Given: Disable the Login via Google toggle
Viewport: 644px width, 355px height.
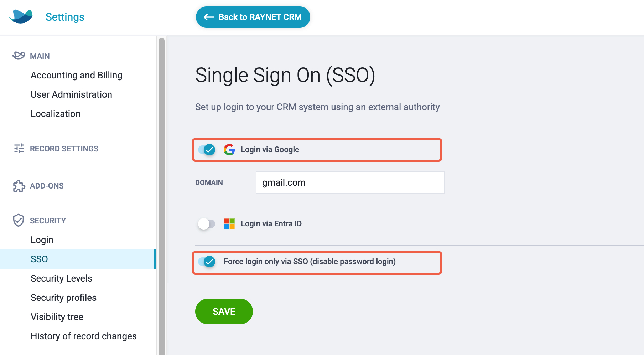Looking at the screenshot, I should tap(207, 150).
